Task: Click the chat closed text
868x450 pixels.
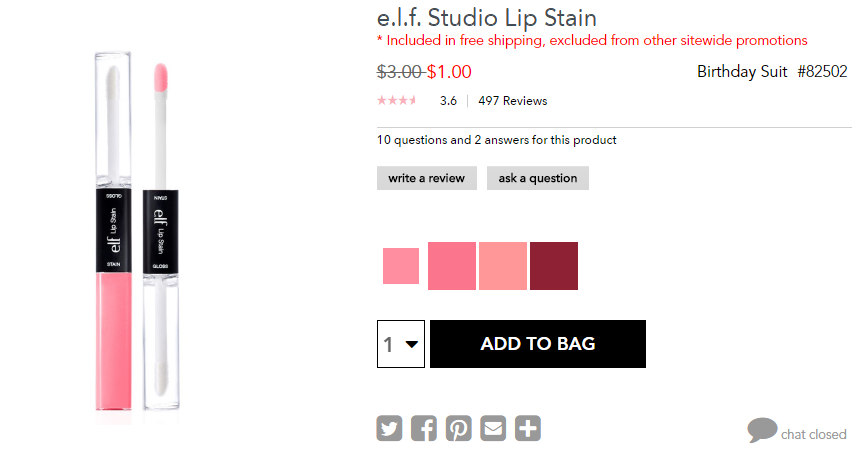Action: pos(813,435)
